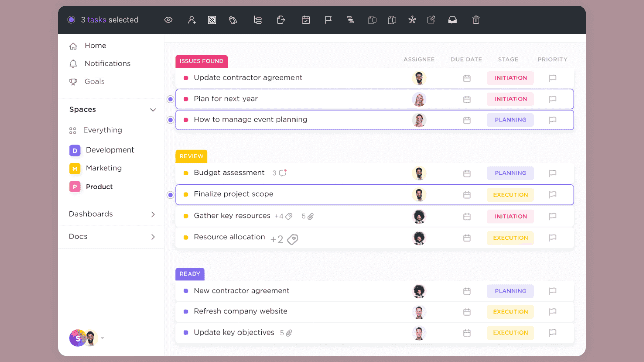Click the set status icon in toolbar
Viewport: 644px width, 362px height.
click(x=212, y=20)
